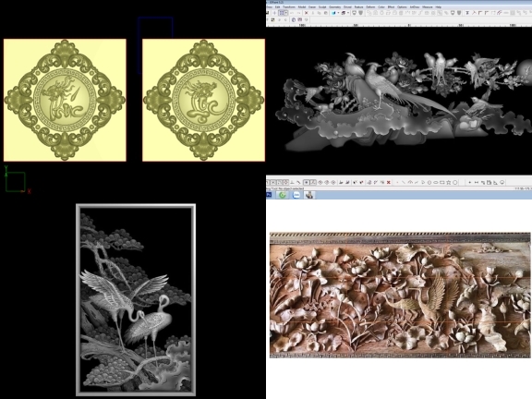
Task: Open the Options menu
Action: (402, 6)
